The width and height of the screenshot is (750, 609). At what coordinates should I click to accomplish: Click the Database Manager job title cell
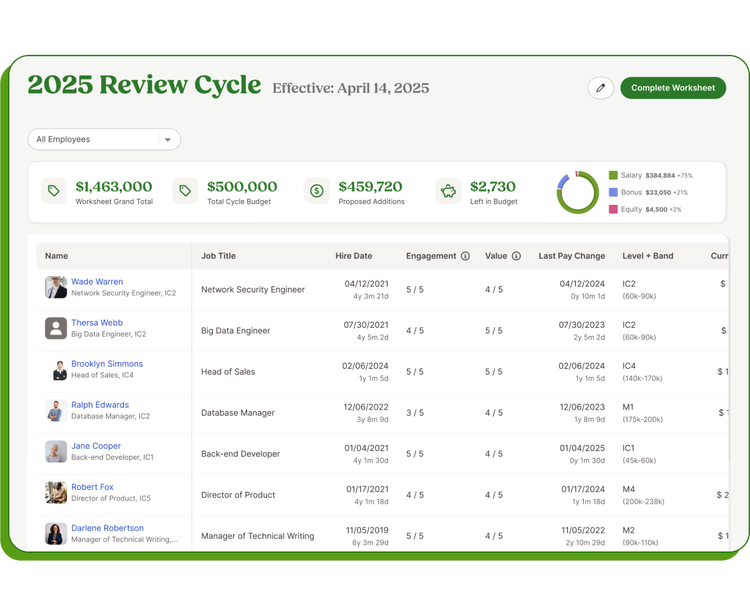coord(238,413)
